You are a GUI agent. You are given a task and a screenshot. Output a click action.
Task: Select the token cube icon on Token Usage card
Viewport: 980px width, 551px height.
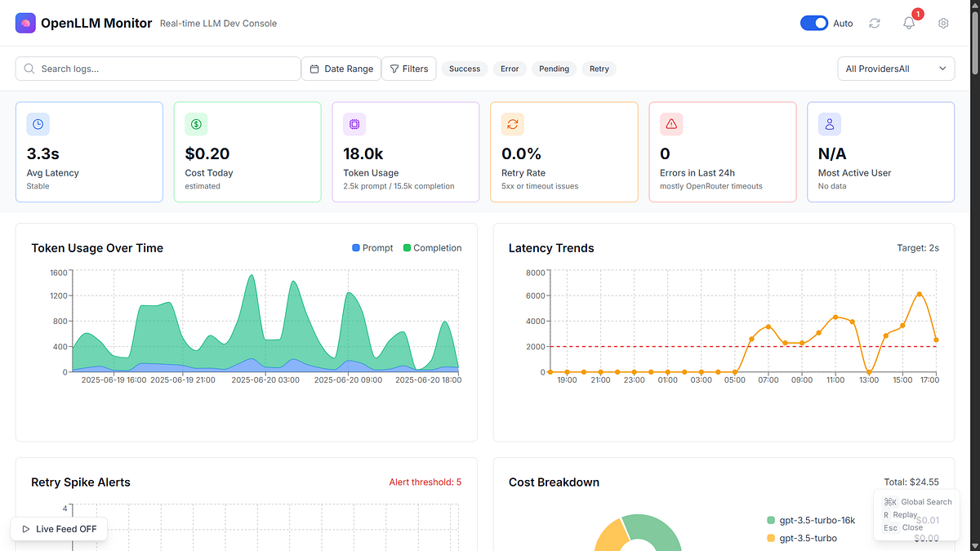coord(354,123)
